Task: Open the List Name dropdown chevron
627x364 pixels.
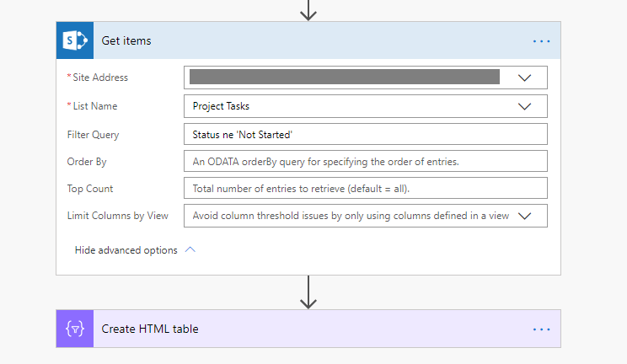Action: [525, 106]
